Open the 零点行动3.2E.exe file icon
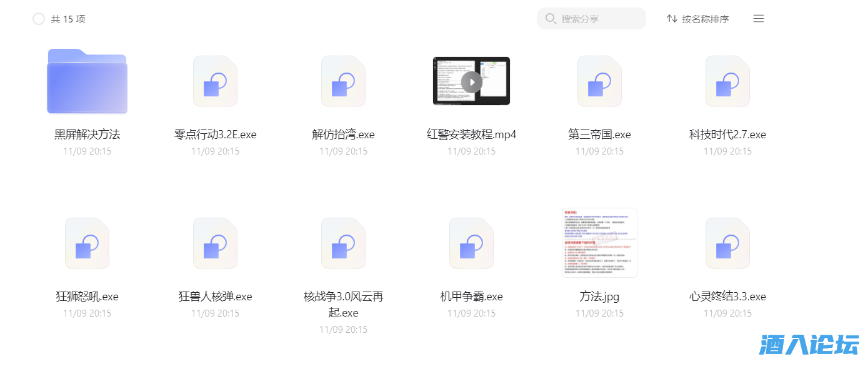The width and height of the screenshot is (868, 371). [x=215, y=81]
